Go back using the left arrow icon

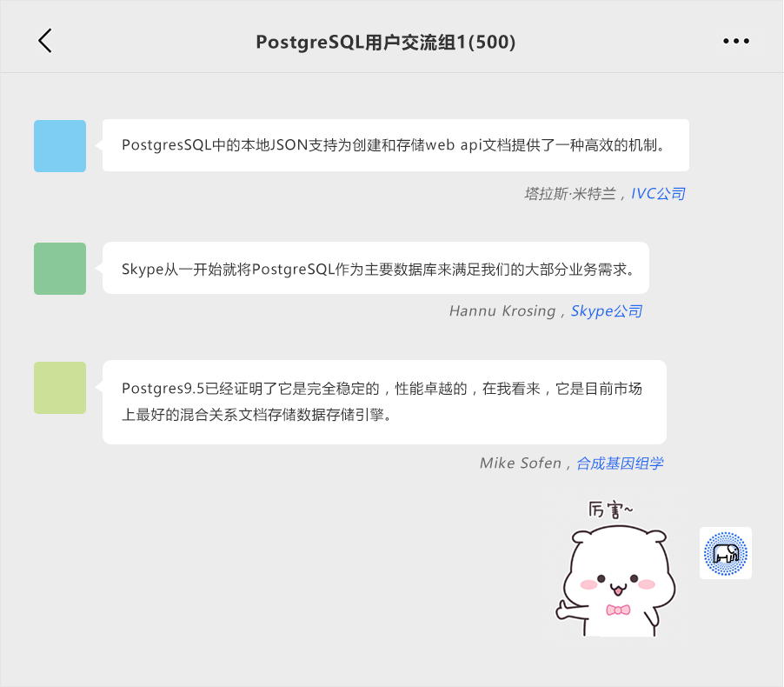(45, 41)
